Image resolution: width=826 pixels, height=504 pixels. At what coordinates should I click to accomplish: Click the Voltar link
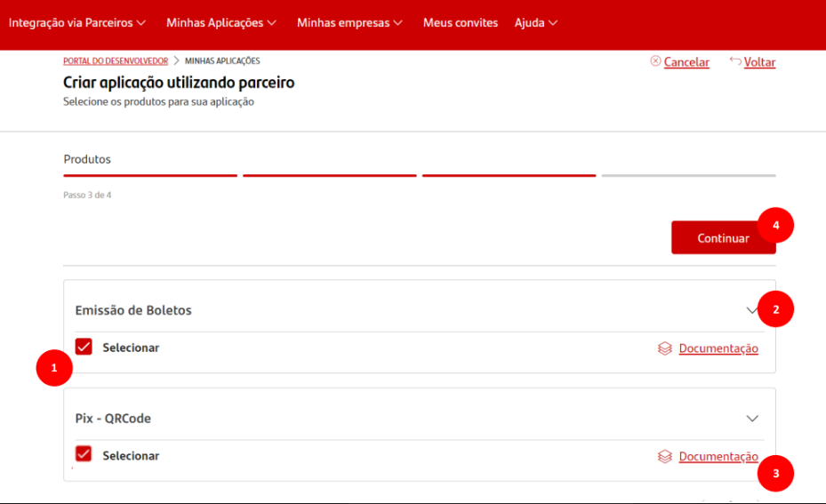point(759,62)
